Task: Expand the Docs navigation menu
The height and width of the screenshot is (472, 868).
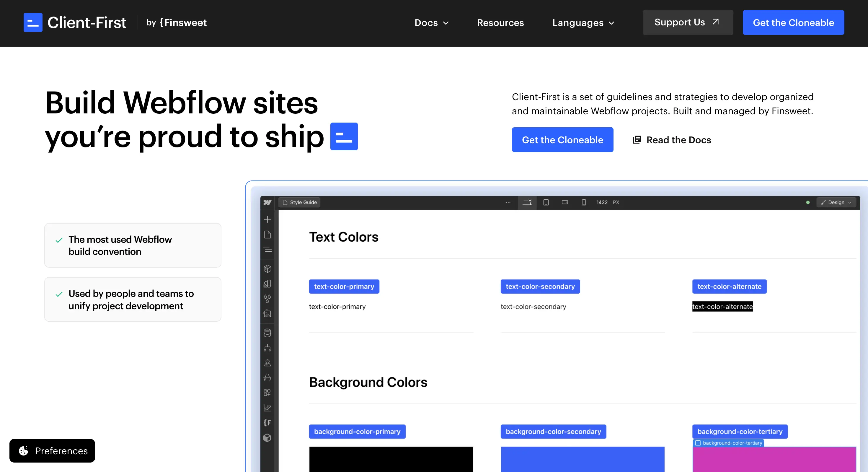Action: 432,22
